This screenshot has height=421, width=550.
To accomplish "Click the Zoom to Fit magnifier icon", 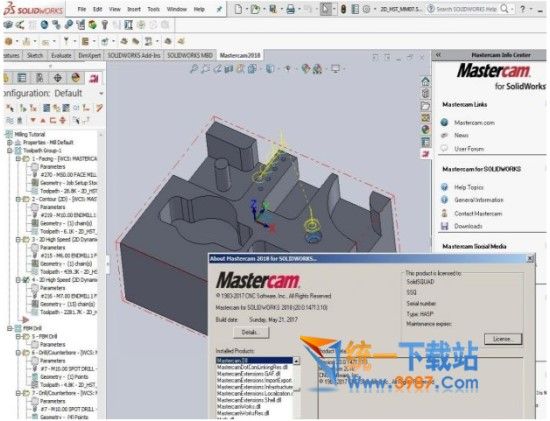I will [194, 68].
